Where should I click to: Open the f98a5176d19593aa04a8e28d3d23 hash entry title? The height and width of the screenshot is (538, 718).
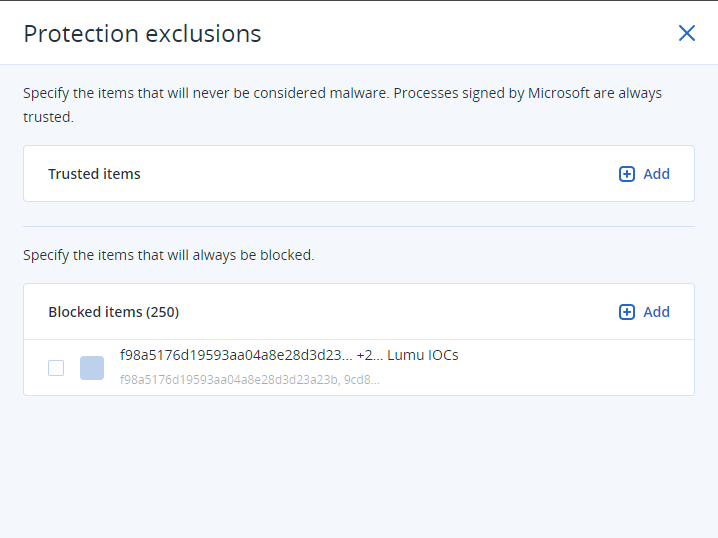(235, 355)
